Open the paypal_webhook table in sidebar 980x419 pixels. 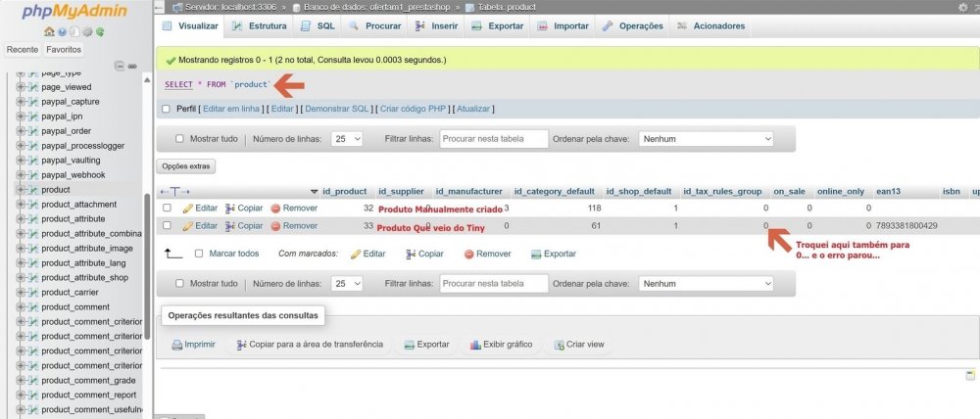point(73,175)
